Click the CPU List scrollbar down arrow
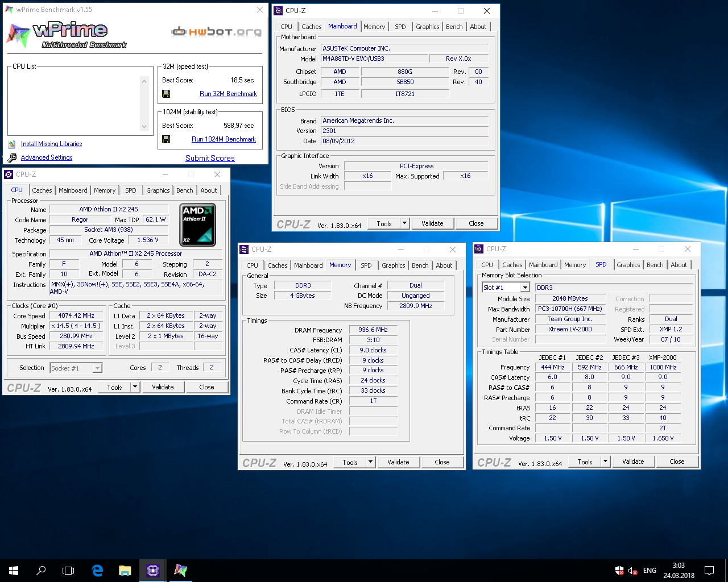 [144, 127]
